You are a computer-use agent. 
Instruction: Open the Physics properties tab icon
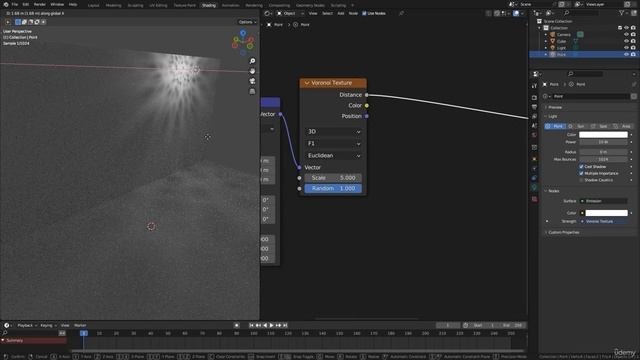[534, 169]
